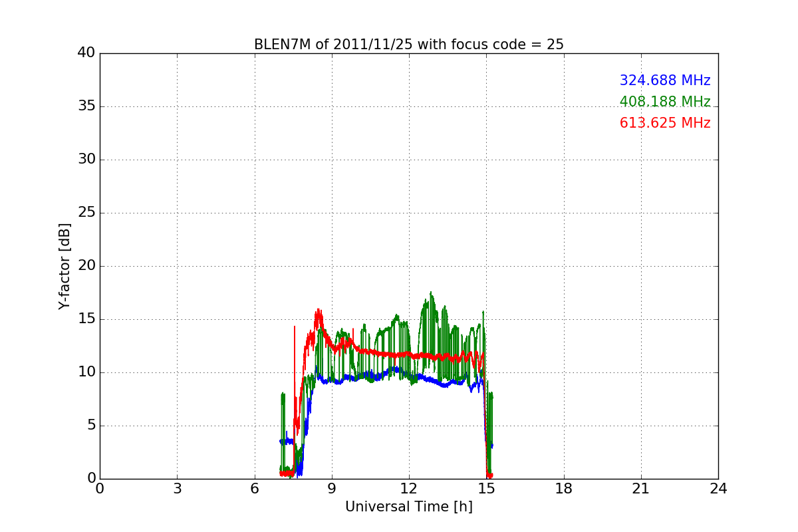
Task: Click x-axis tick label '3'
Action: [177, 489]
